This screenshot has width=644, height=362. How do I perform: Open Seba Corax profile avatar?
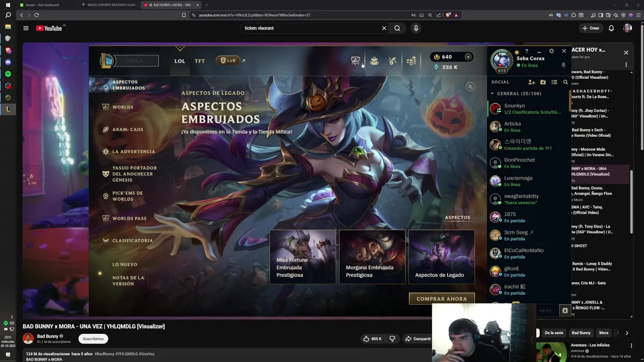click(x=502, y=60)
